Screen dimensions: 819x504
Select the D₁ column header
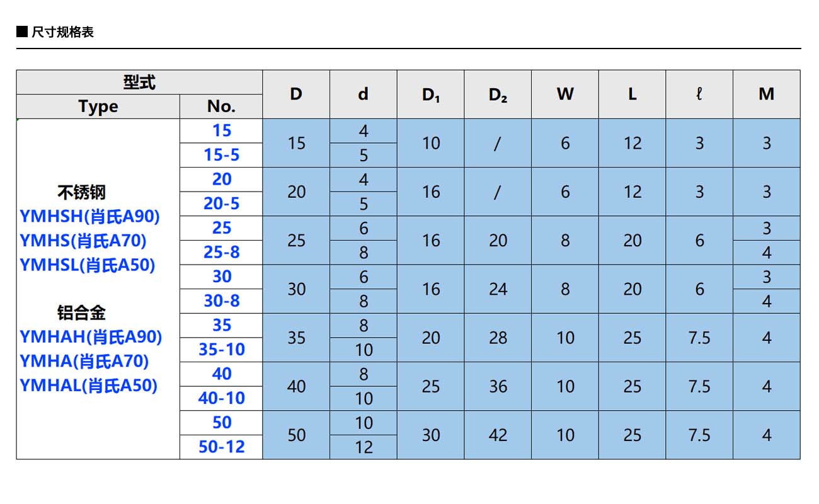pyautogui.click(x=431, y=94)
